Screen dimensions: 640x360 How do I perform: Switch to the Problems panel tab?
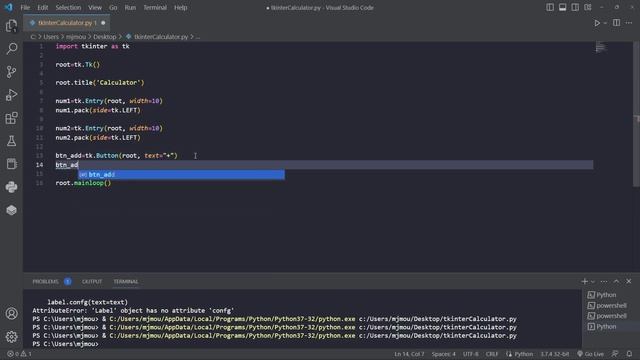45,281
